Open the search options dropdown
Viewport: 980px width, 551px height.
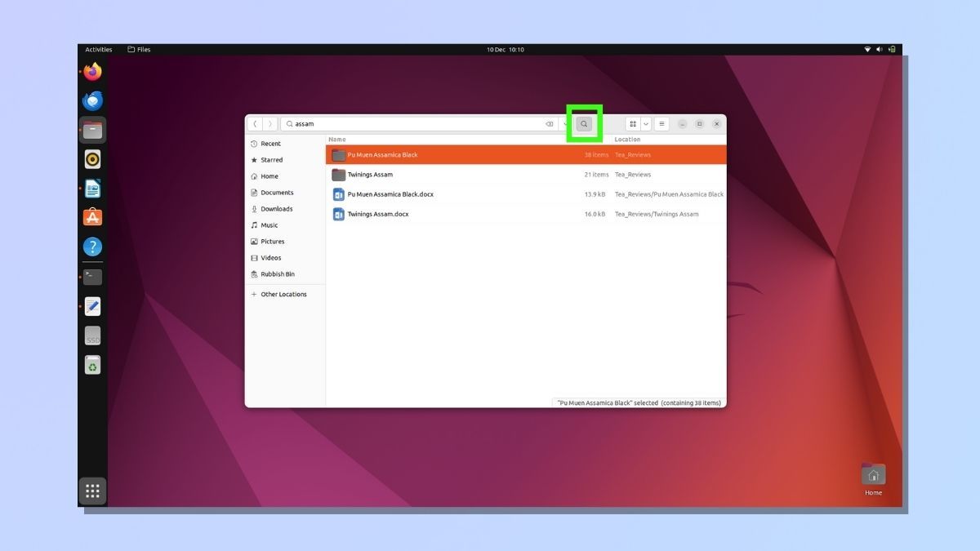(564, 124)
